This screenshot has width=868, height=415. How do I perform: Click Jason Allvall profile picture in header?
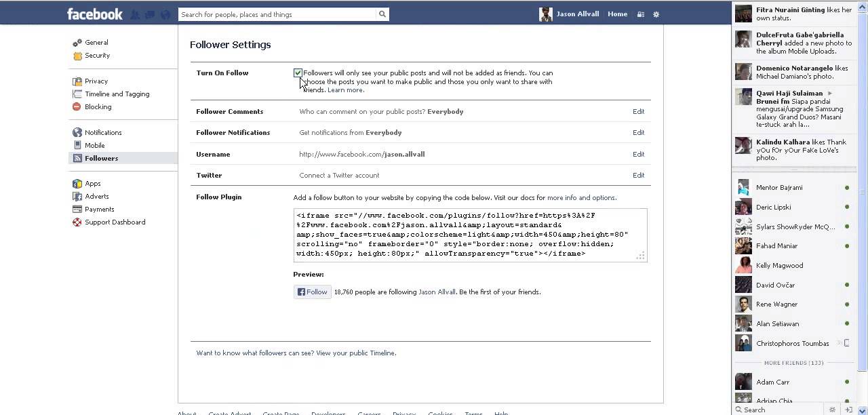pos(546,14)
